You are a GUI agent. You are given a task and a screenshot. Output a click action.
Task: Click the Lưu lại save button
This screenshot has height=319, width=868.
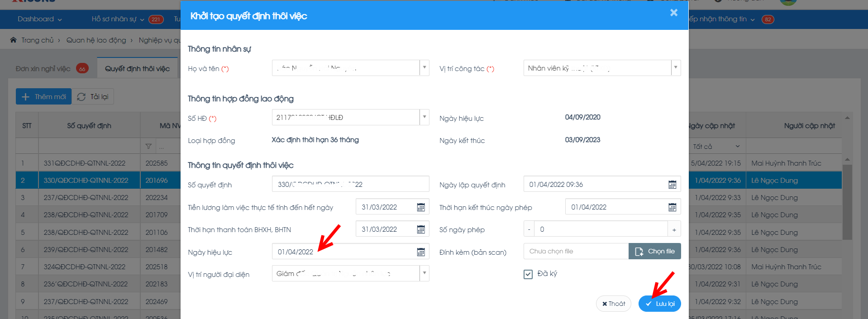pos(660,304)
